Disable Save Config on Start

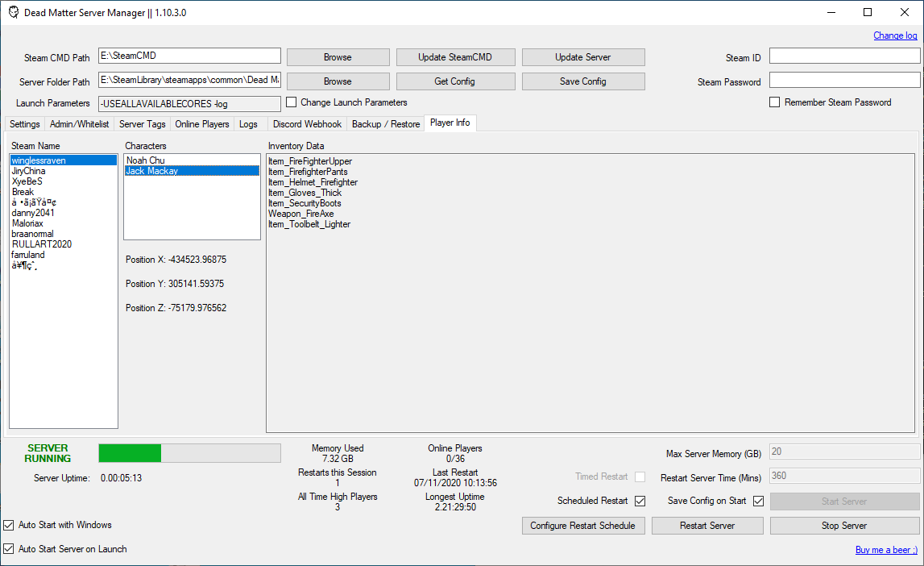758,501
